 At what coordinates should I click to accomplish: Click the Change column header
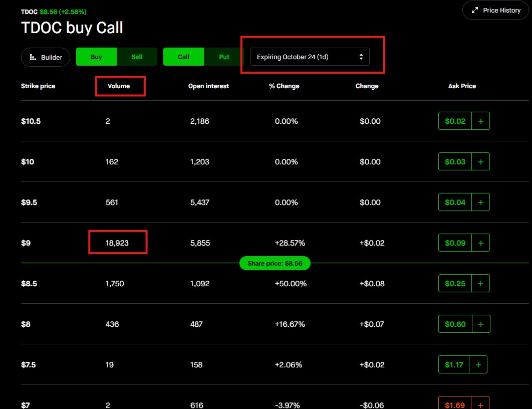367,86
